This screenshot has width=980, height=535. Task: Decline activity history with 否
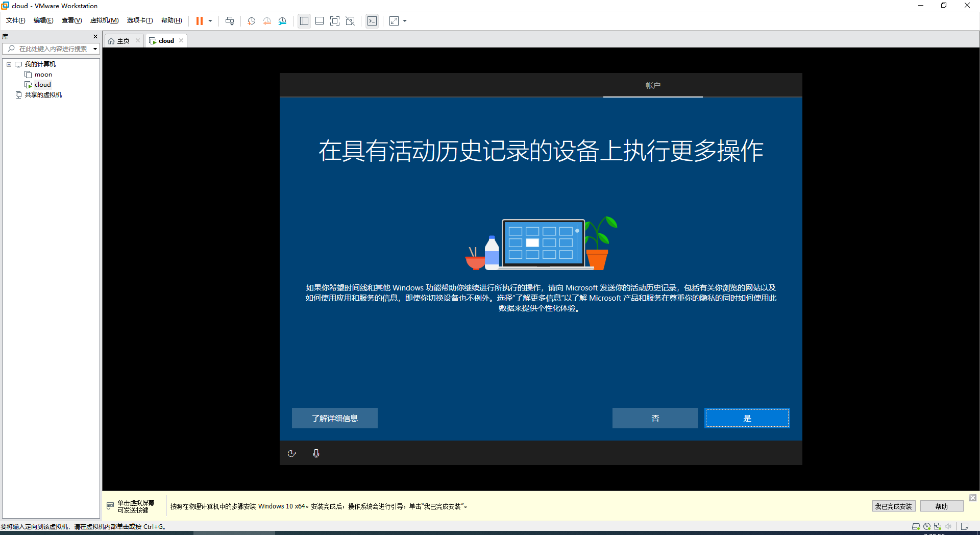coord(655,418)
